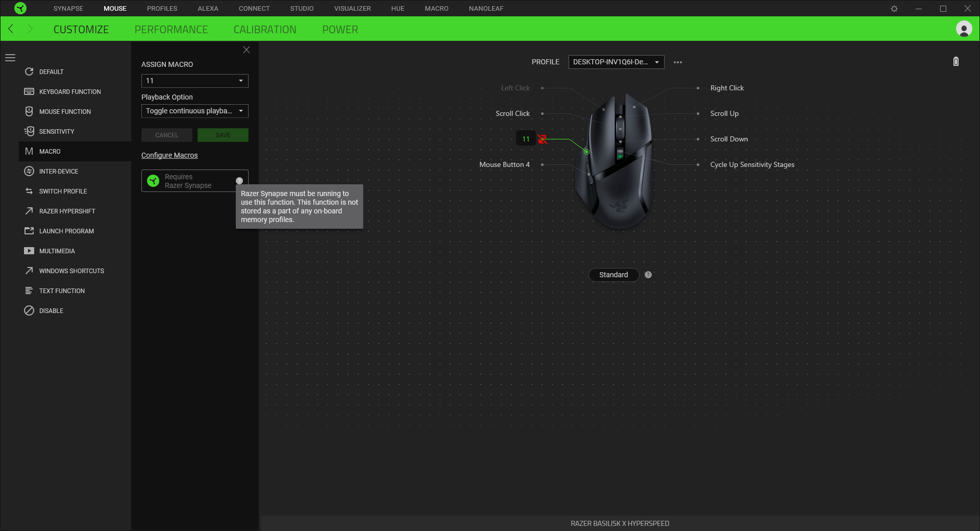
Task: Click the Standard mode button
Action: click(x=614, y=275)
